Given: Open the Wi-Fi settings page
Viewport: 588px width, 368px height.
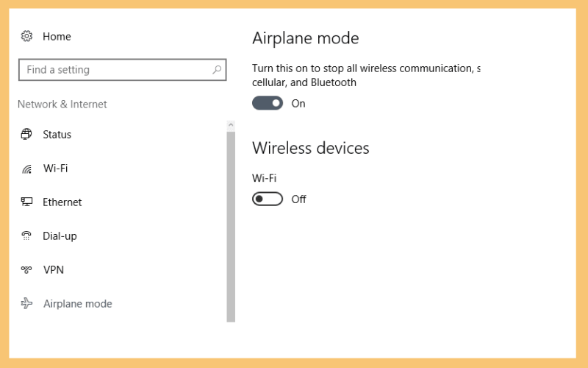Looking at the screenshot, I should (x=56, y=169).
